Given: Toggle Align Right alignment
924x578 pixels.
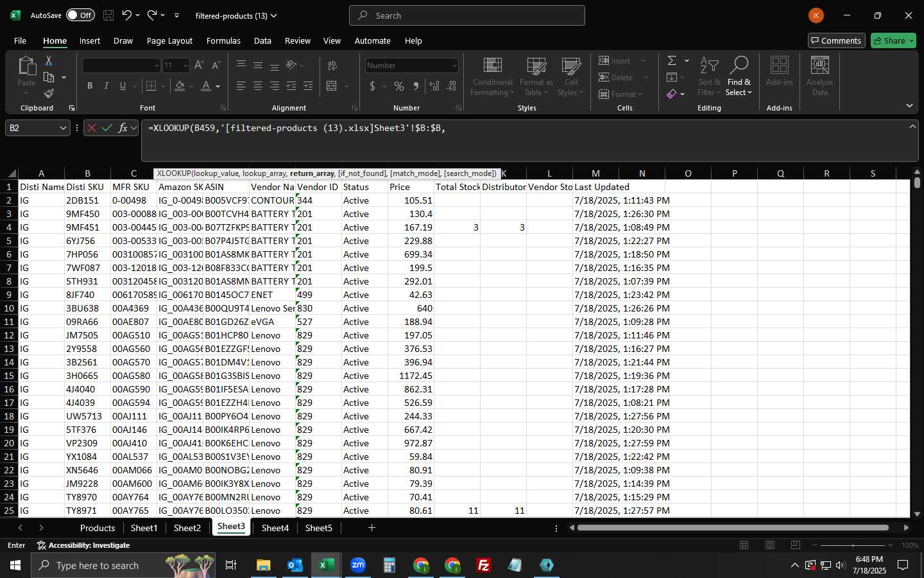Looking at the screenshot, I should point(275,86).
